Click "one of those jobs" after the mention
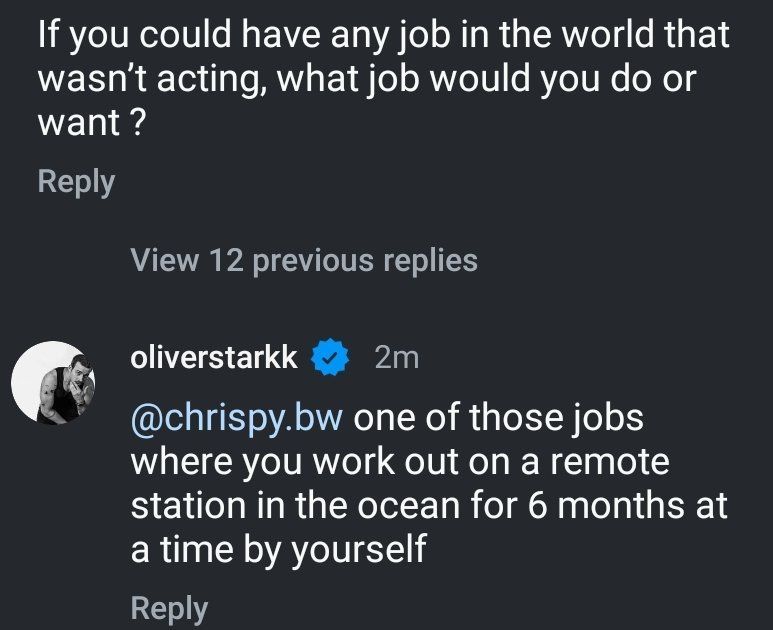 coord(498,417)
